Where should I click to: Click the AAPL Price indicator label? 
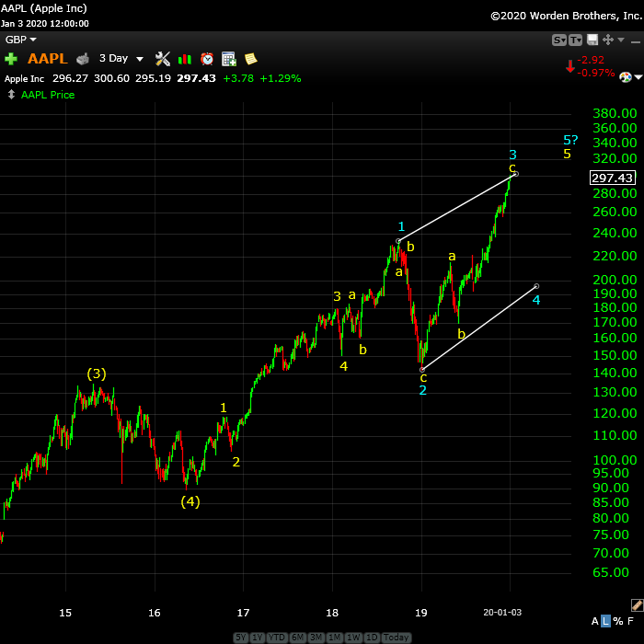pyautogui.click(x=48, y=95)
